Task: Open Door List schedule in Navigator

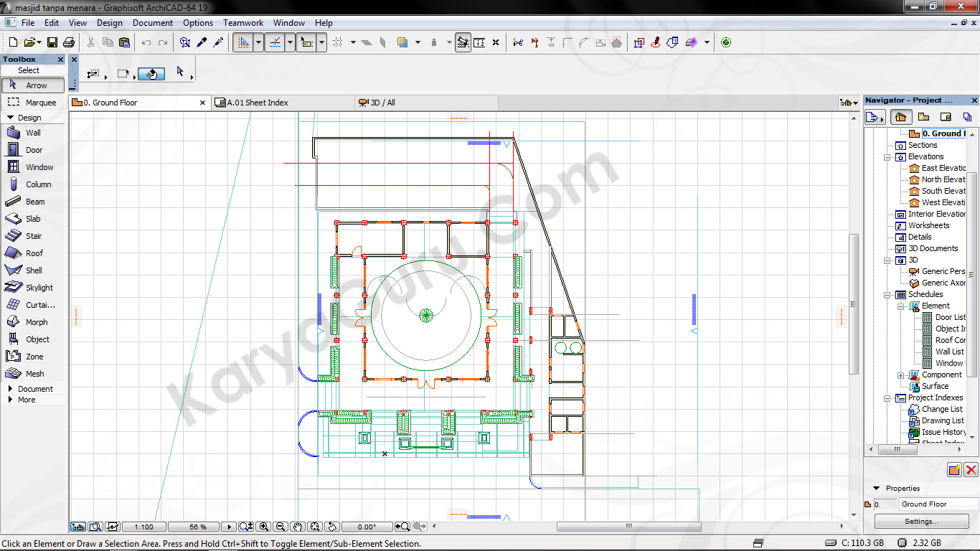Action: click(x=950, y=317)
